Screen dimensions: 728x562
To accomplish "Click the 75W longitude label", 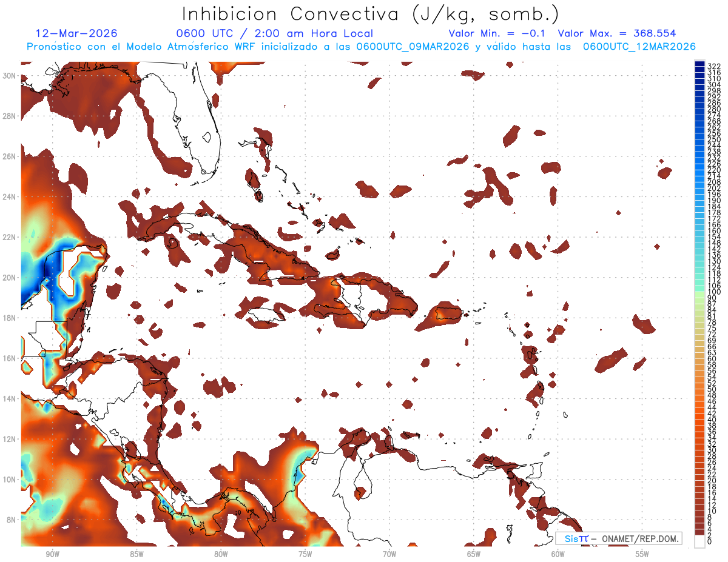I will (x=305, y=554).
